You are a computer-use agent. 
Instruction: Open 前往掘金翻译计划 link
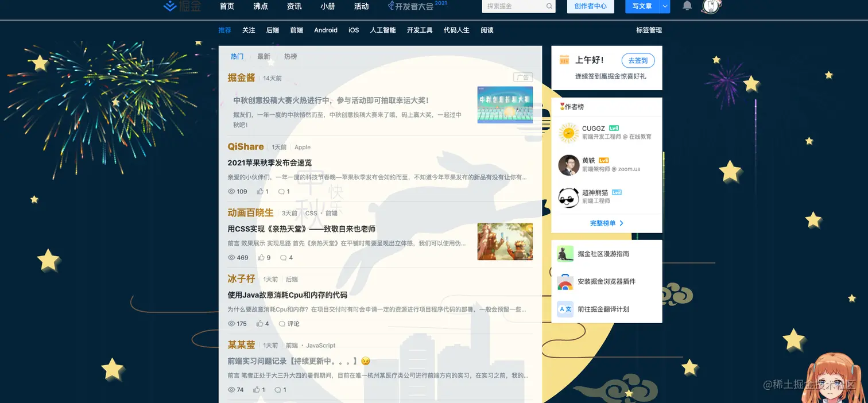603,309
